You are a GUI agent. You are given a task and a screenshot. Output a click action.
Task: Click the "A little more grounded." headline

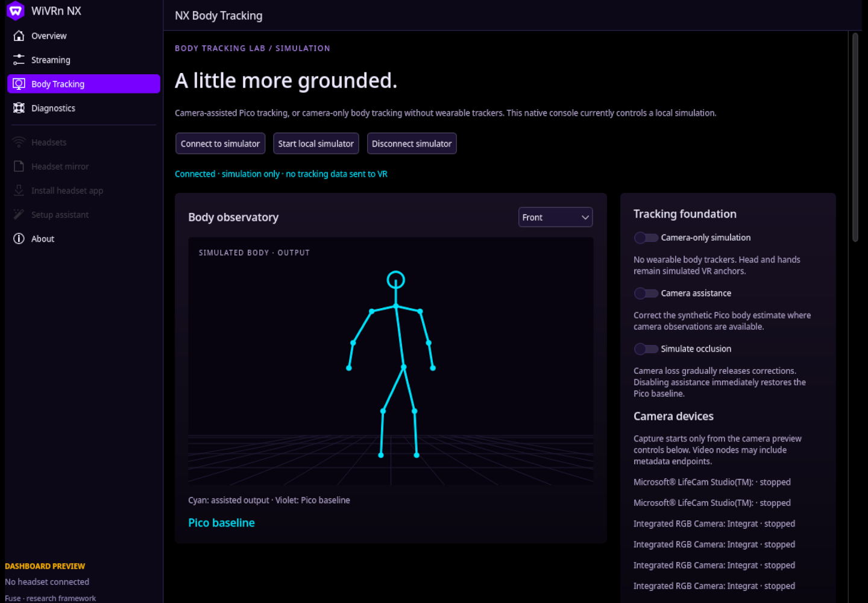click(286, 80)
